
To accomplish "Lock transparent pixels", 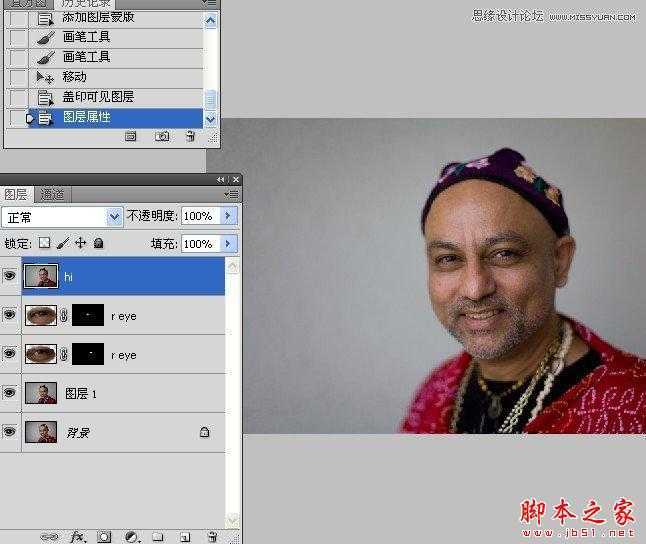I will click(44, 243).
